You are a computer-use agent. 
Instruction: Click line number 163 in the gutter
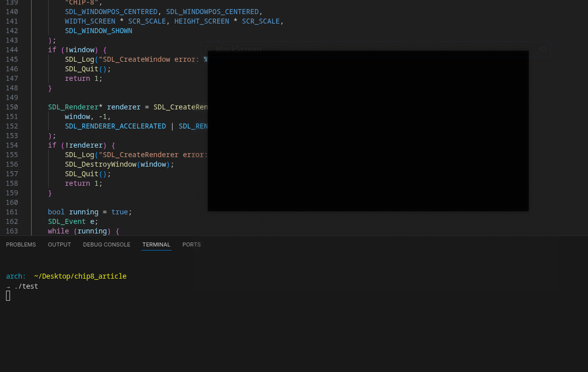[12, 231]
